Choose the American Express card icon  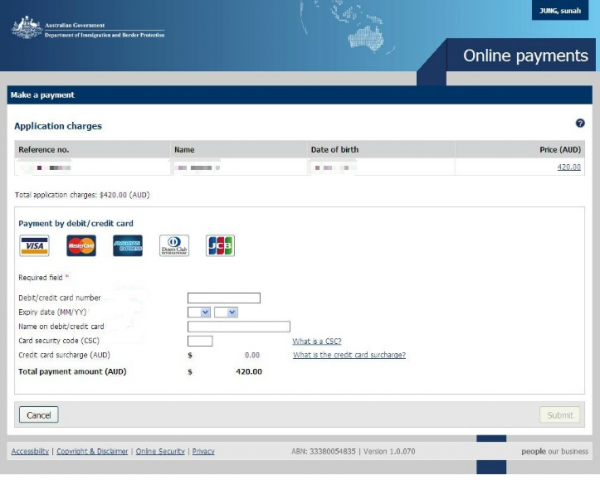(x=127, y=246)
